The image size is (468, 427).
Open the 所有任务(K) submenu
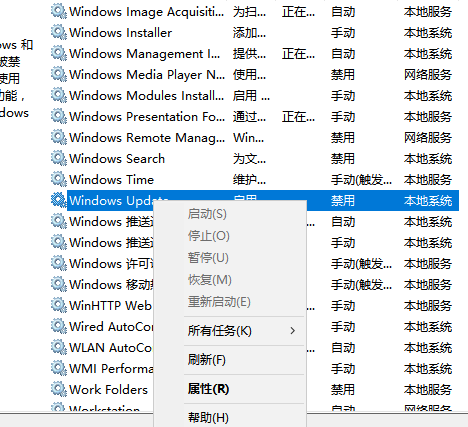(x=220, y=331)
